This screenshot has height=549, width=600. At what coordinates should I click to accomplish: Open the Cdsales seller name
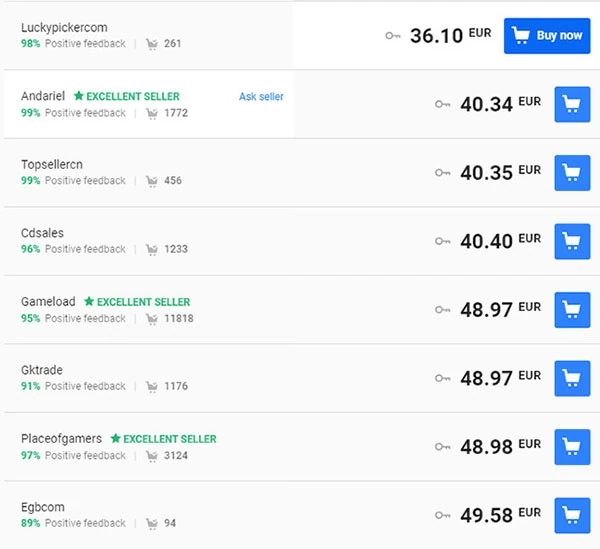point(42,233)
